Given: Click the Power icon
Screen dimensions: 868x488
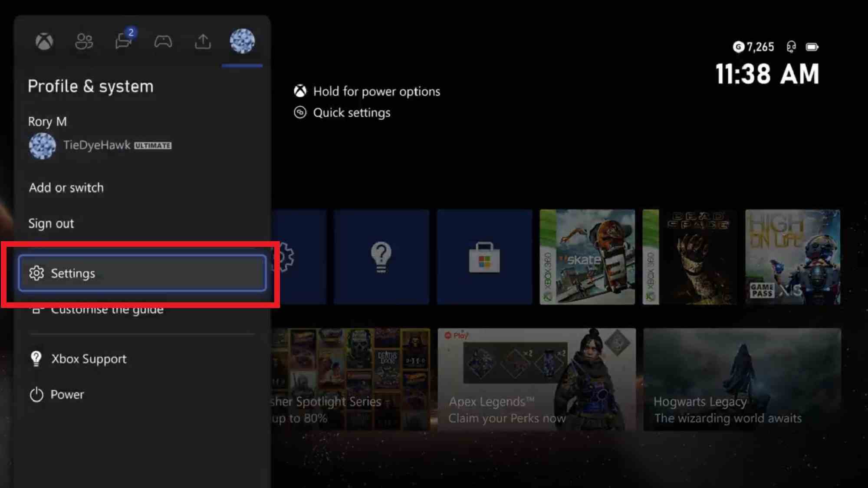Looking at the screenshot, I should point(36,394).
